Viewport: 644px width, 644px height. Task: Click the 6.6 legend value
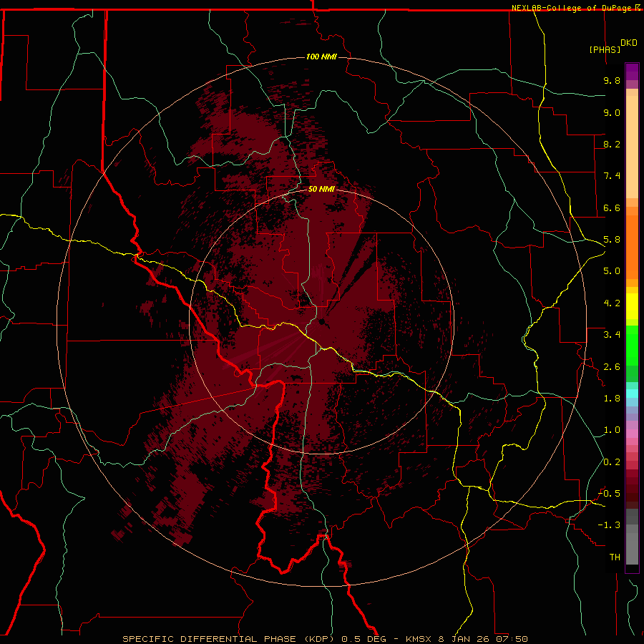[x=612, y=208]
